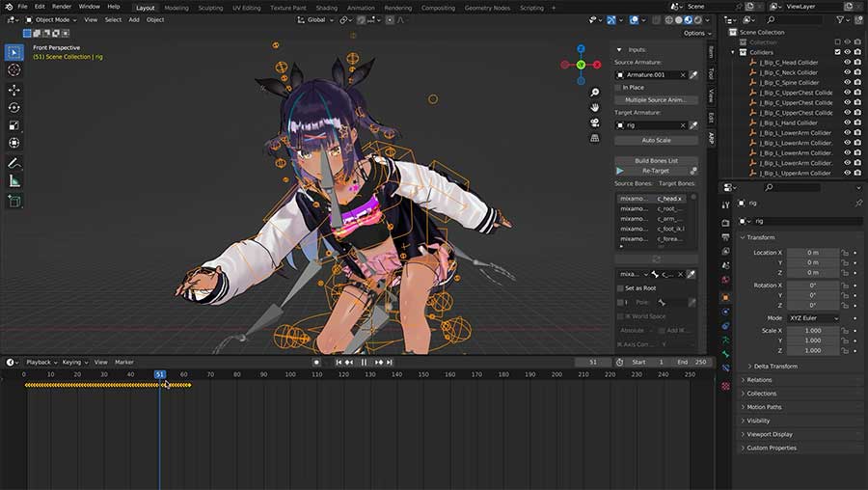The height and width of the screenshot is (490, 868).
Task: Click Target Armature eyedropper icon
Action: (x=693, y=125)
